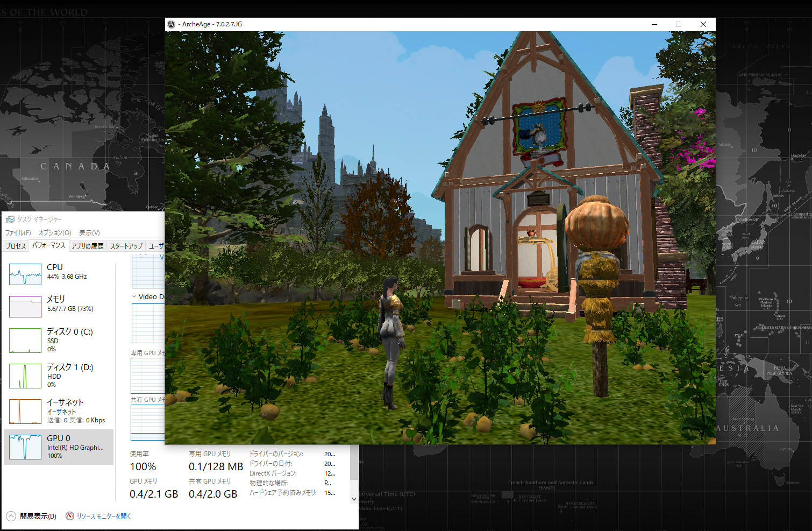Screen dimensions: 812x531
Task: Click the ArcheAge window title icon
Action: (172, 24)
